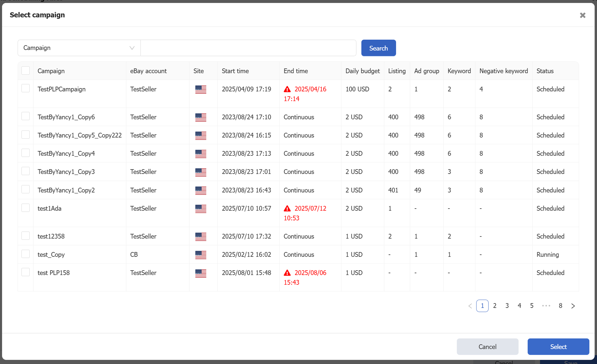Toggle the select-all header checkbox
Screen dimensions: 597x364
pyautogui.click(x=26, y=71)
